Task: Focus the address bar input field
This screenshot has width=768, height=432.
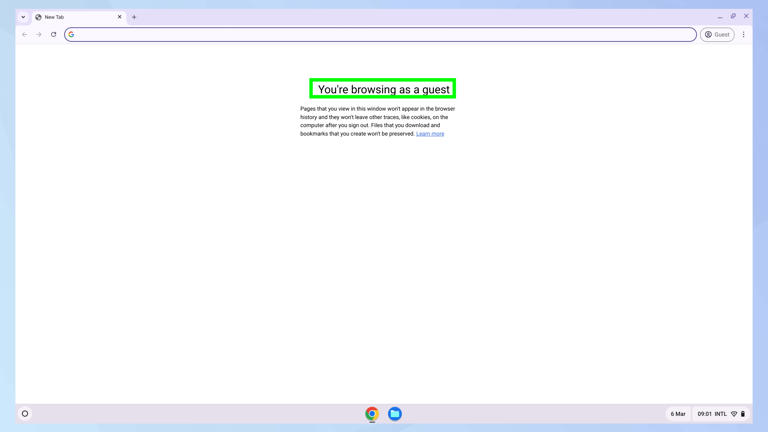Action: pyautogui.click(x=380, y=35)
